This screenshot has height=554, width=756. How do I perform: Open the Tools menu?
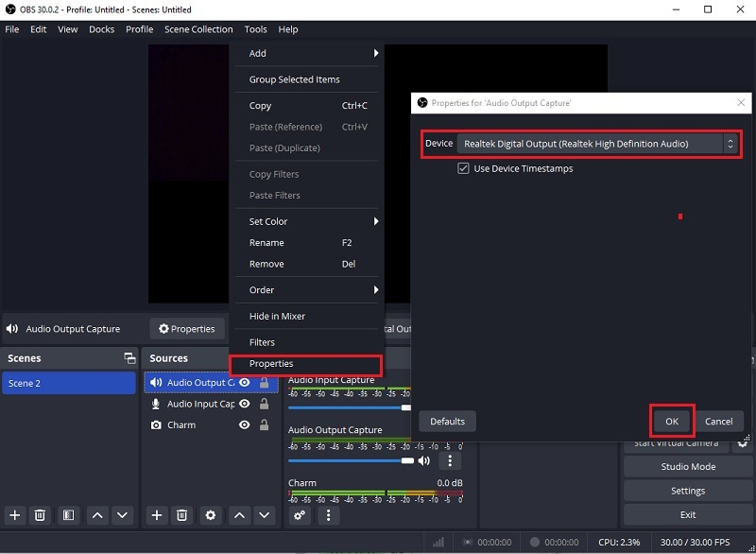254,29
